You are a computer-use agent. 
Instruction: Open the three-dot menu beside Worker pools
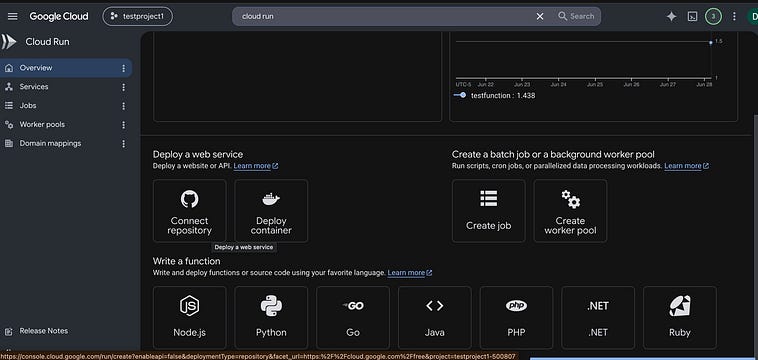pos(123,125)
